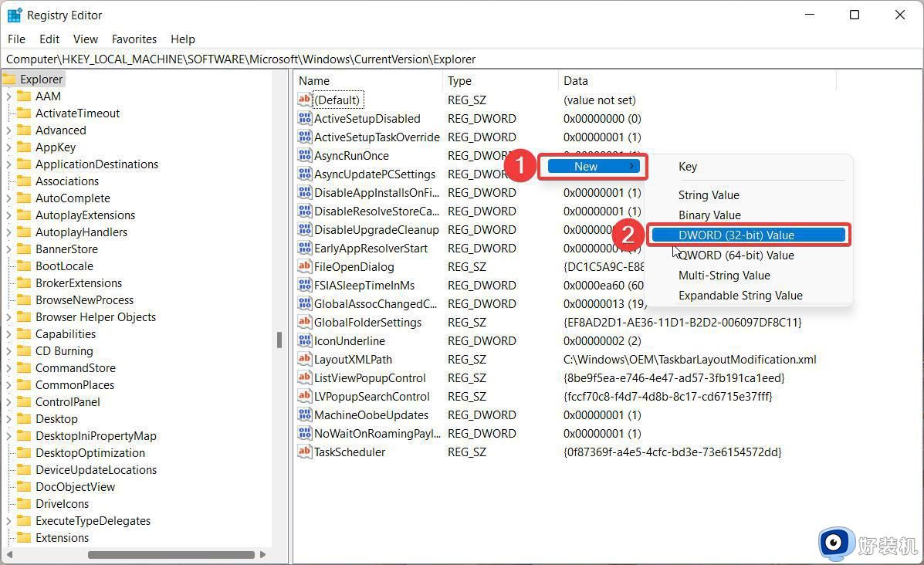Click the Registry Editor icon in the title bar

14,15
